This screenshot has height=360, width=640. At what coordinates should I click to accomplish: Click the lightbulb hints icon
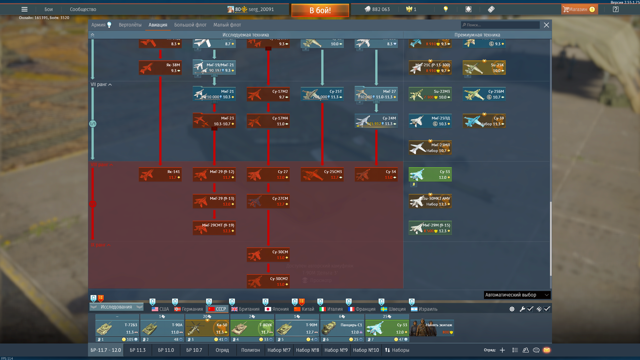click(x=446, y=9)
